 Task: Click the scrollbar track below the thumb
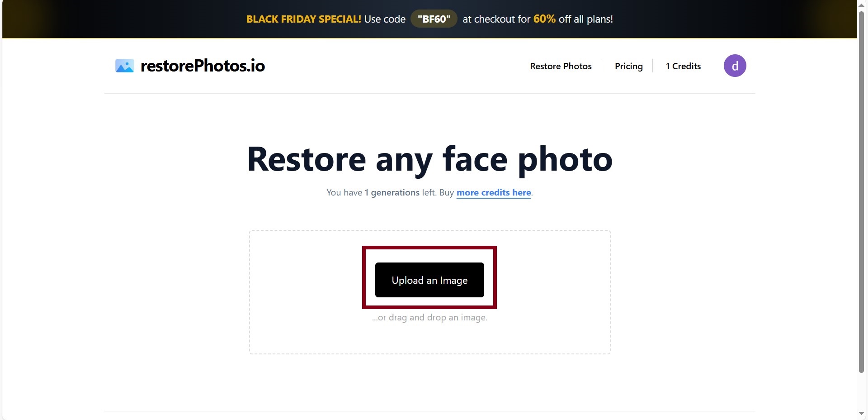tap(861, 391)
